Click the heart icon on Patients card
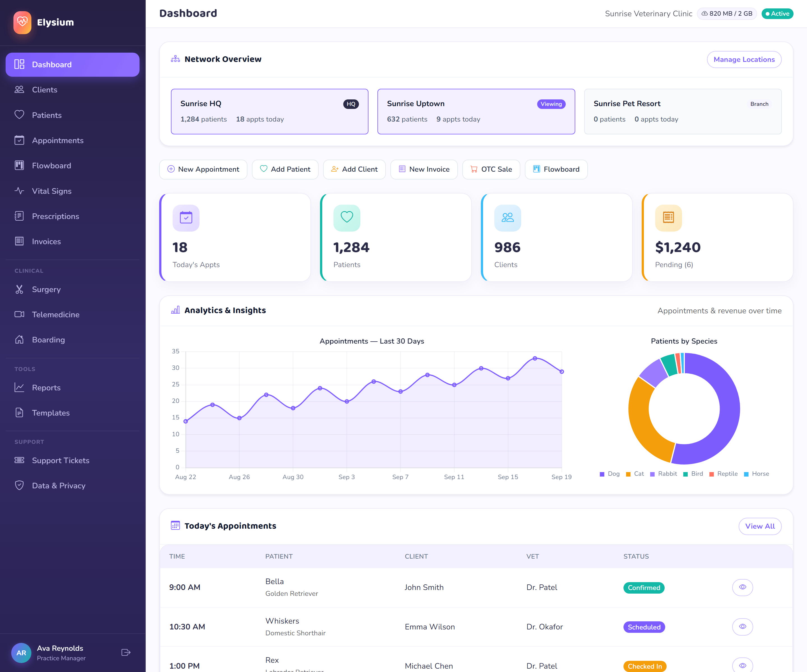 (x=347, y=218)
